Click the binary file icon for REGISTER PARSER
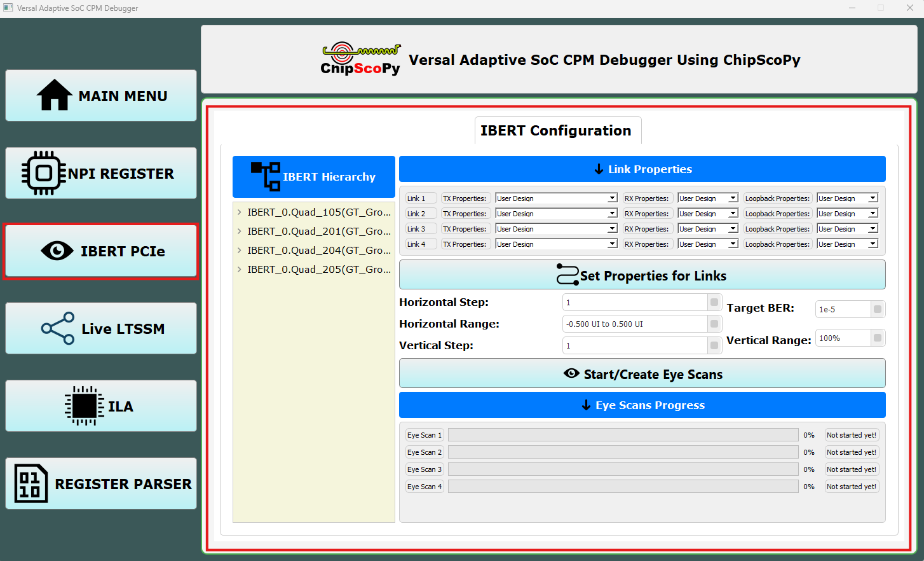 31,483
